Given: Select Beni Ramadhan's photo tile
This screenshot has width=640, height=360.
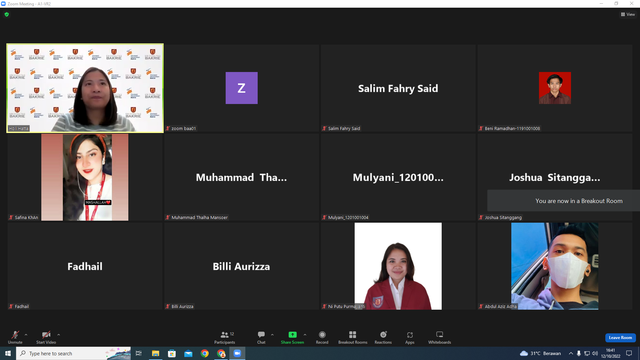Looking at the screenshot, I should tap(555, 88).
